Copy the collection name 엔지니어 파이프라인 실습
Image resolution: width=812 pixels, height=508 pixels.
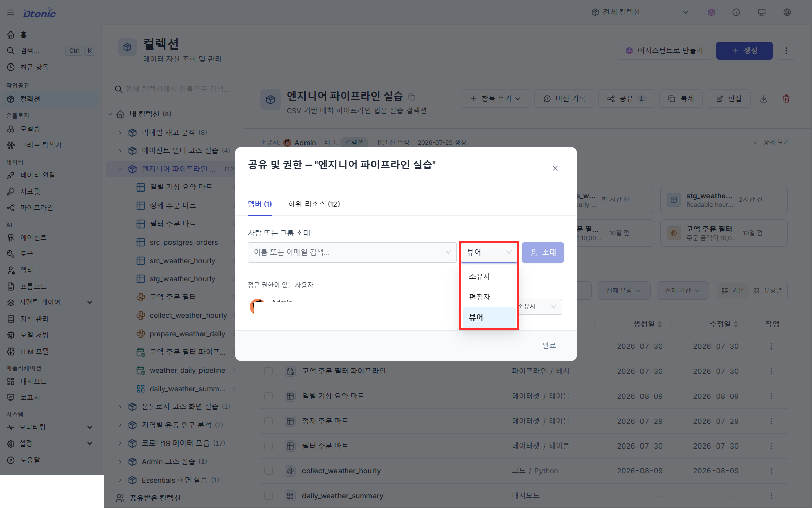(412, 97)
